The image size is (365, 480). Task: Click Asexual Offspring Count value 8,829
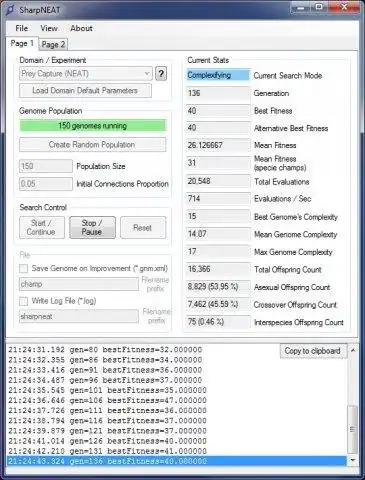tap(218, 287)
